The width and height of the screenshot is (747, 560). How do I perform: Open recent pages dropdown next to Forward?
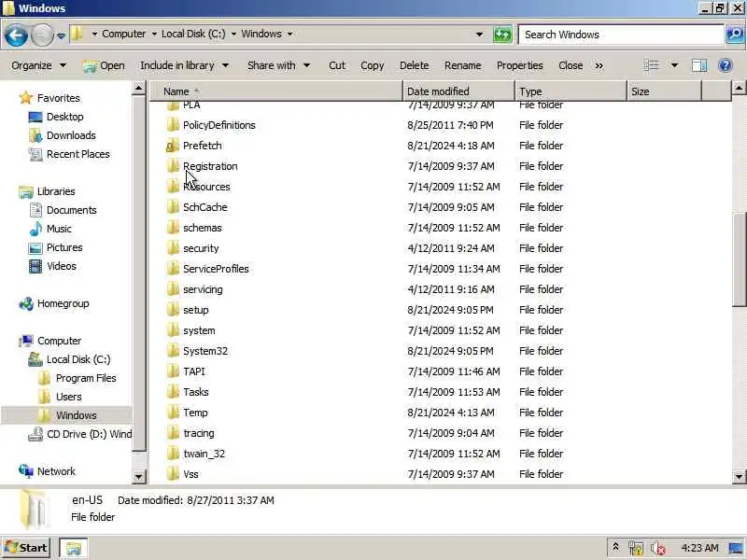[x=61, y=35]
